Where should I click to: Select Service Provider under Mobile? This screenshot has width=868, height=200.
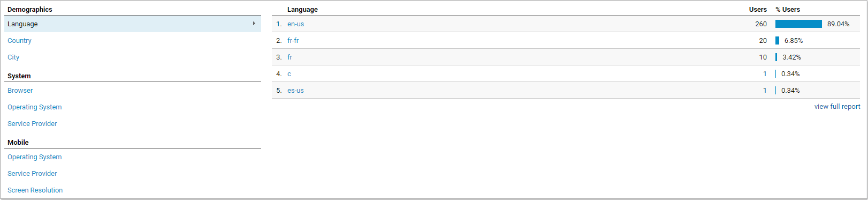[32, 174]
